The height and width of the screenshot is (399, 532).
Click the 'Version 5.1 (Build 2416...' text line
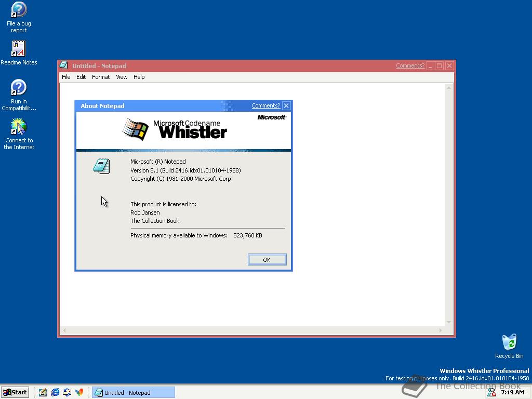click(185, 170)
